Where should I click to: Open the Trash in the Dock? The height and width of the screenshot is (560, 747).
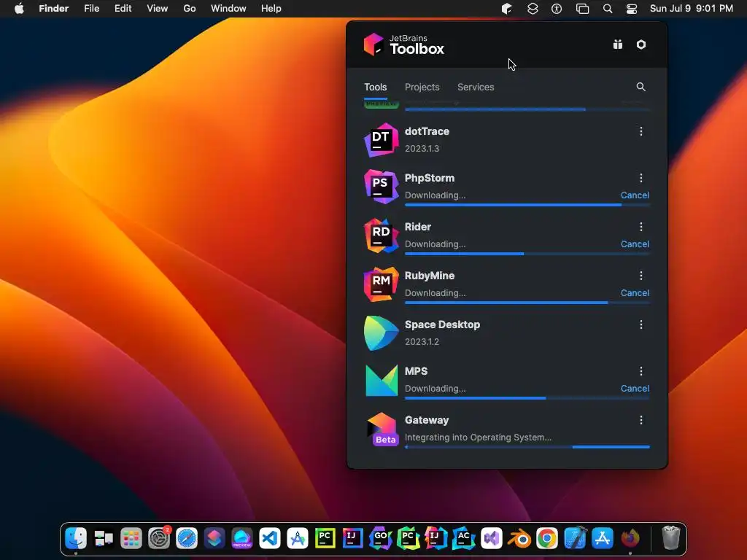(x=671, y=537)
